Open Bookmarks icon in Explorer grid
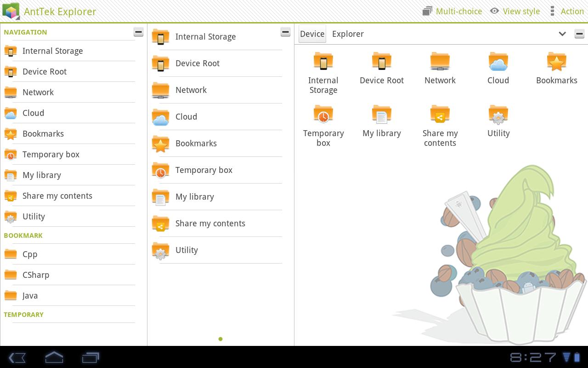588x368 pixels. coord(557,61)
